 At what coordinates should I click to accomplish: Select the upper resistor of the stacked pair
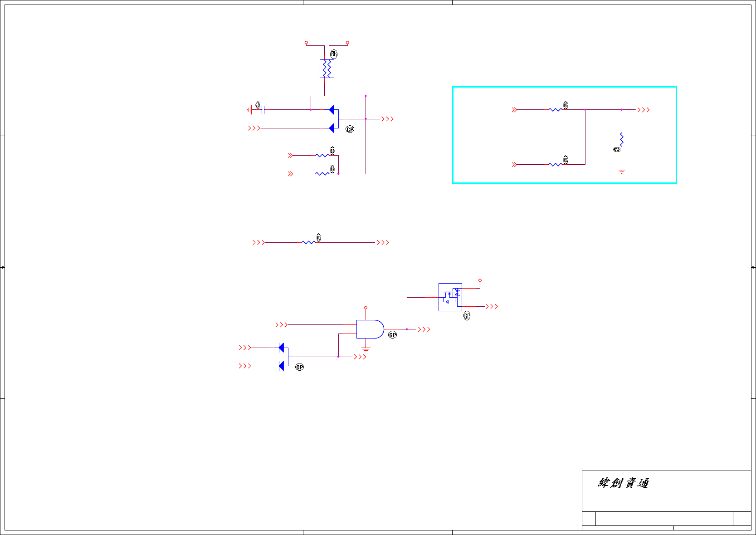[x=322, y=155]
